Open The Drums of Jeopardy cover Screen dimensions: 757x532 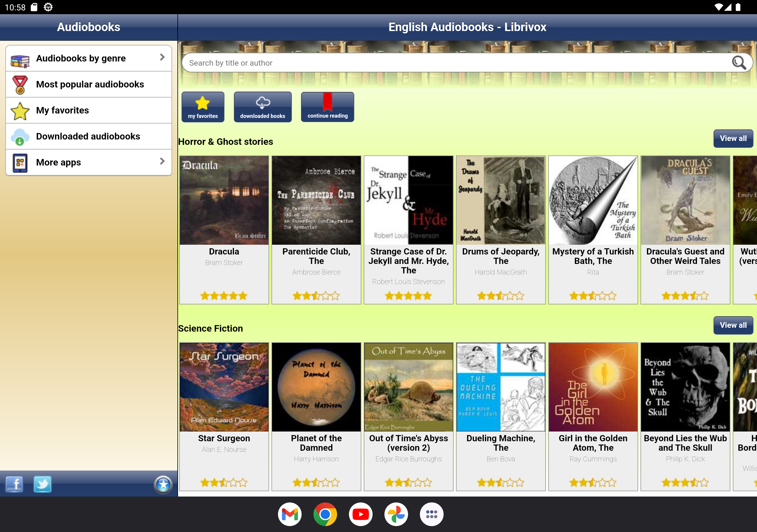(501, 200)
